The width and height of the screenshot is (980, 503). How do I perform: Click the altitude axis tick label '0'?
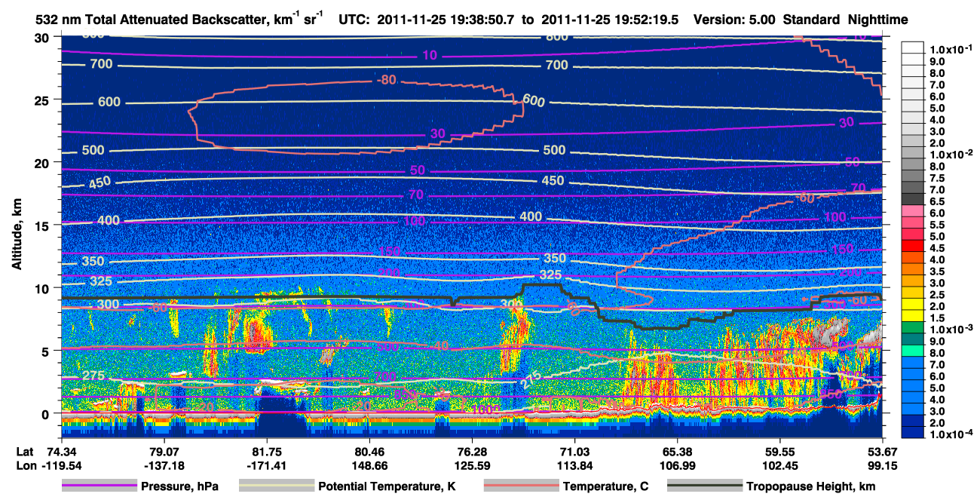[47, 413]
